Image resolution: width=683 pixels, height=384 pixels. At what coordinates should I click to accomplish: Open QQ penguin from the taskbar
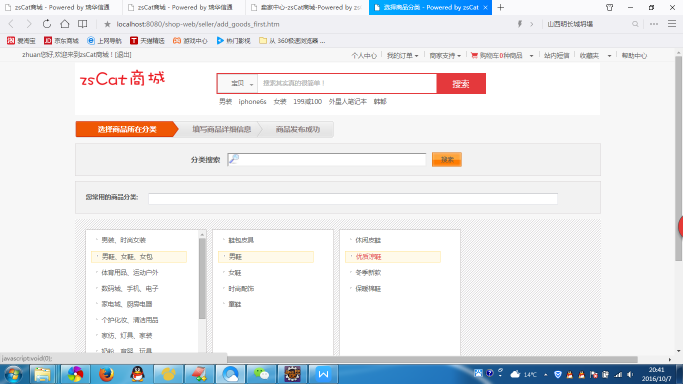137,374
